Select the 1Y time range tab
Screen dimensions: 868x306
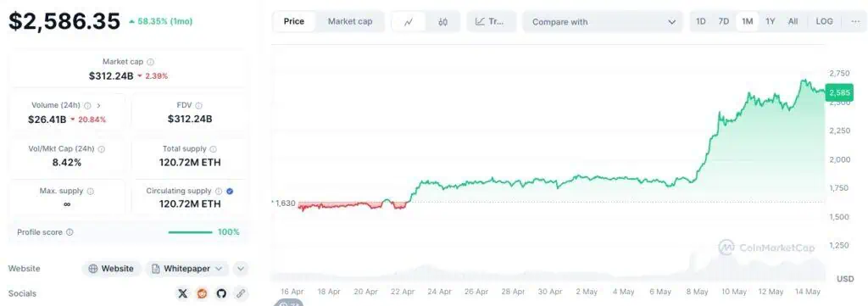(770, 21)
